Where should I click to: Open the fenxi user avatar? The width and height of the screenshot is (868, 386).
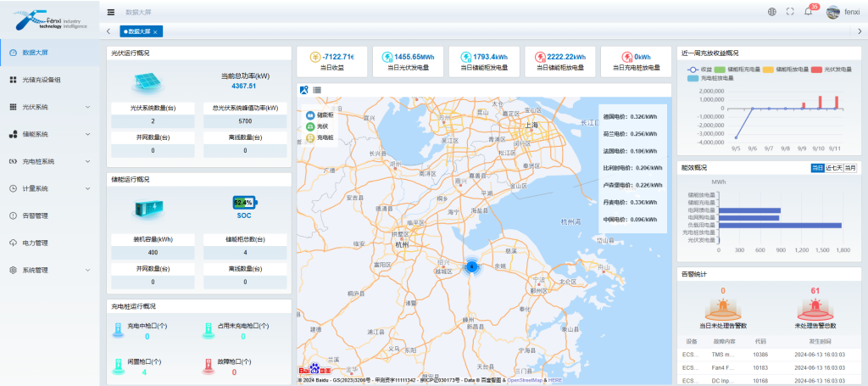click(x=832, y=12)
